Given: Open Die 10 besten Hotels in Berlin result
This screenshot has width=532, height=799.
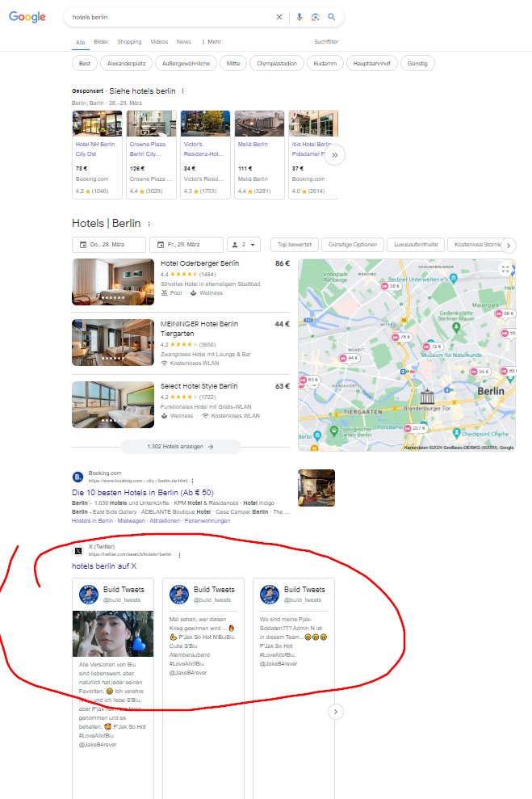Looking at the screenshot, I should point(143,493).
